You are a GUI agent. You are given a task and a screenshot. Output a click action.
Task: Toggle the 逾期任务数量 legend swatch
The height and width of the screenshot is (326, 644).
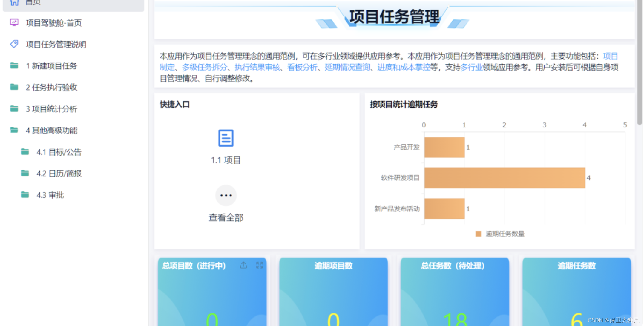pos(478,234)
